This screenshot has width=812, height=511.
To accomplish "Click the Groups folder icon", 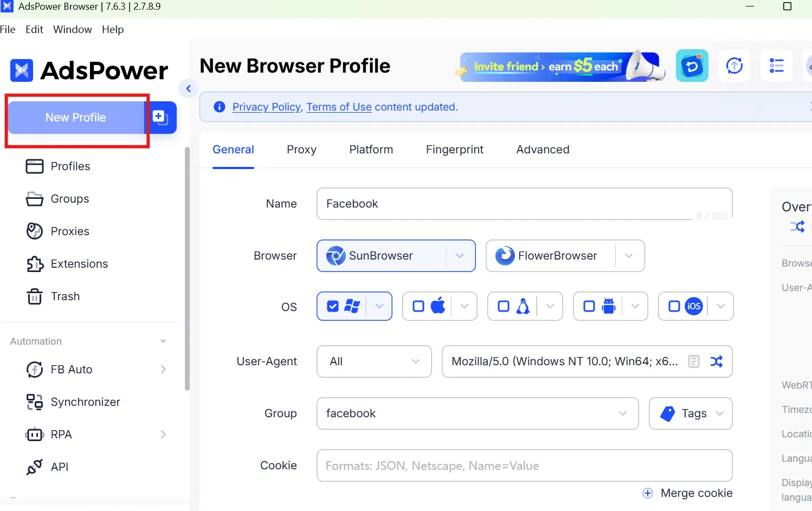I will [35, 199].
